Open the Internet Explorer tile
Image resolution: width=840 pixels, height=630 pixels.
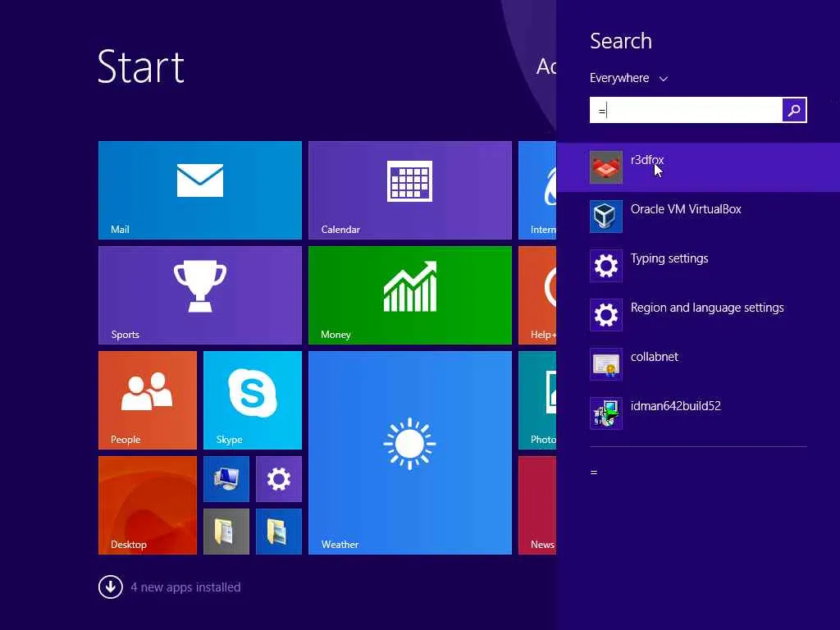click(537, 190)
